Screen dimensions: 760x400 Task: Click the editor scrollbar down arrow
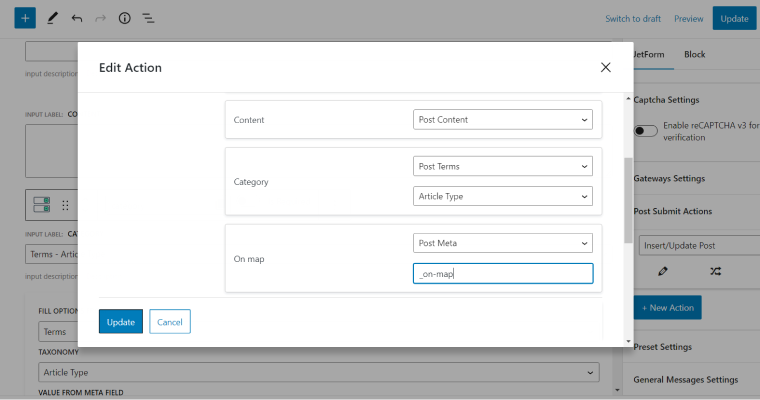pos(617,390)
